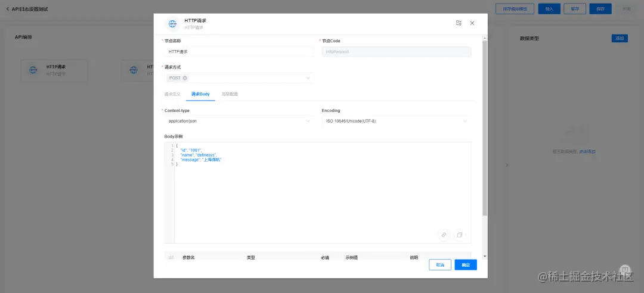Click the first HTTP请求 node card on canvas
The height and width of the screenshot is (293, 644).
54,70
